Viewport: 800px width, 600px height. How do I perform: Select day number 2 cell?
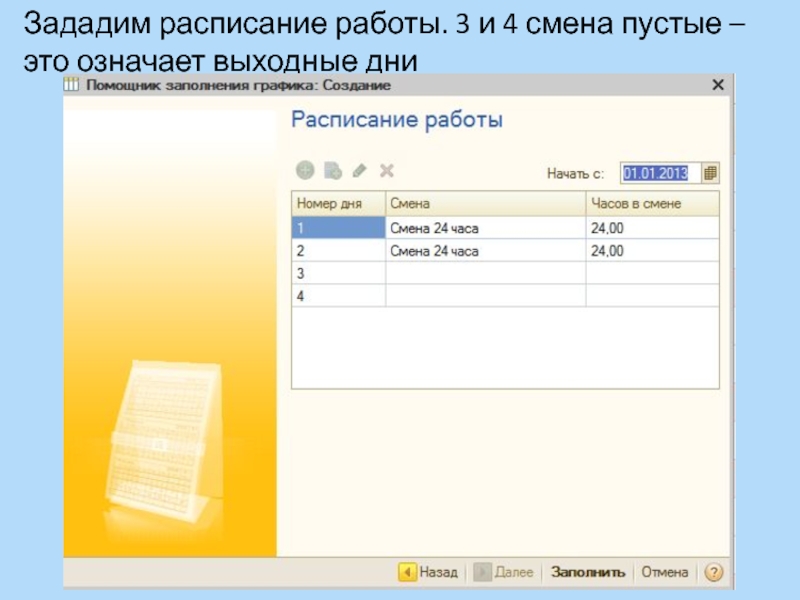tap(338, 251)
